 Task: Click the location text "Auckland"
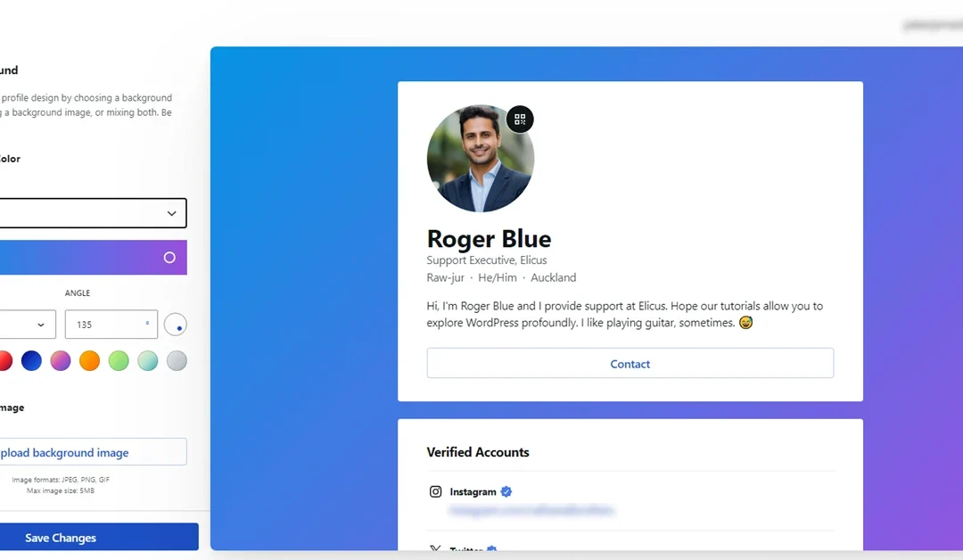(x=554, y=277)
